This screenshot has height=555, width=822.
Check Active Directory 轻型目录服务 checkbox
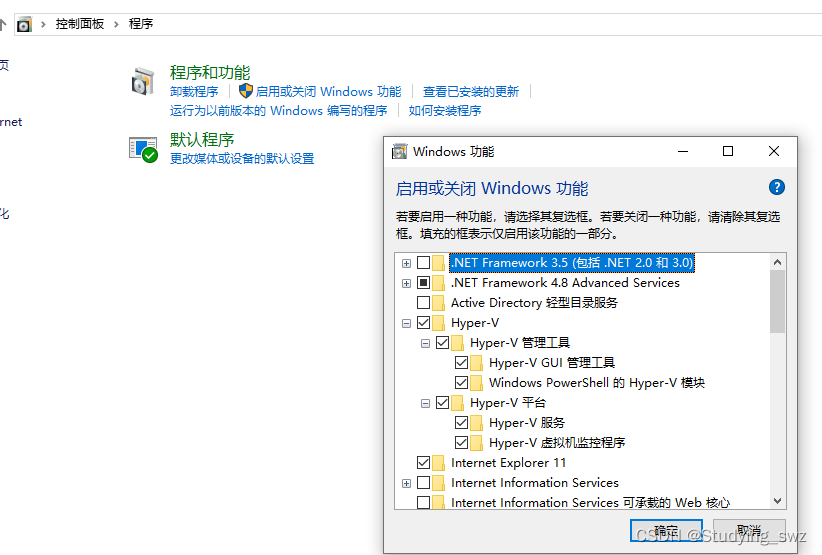coord(424,302)
